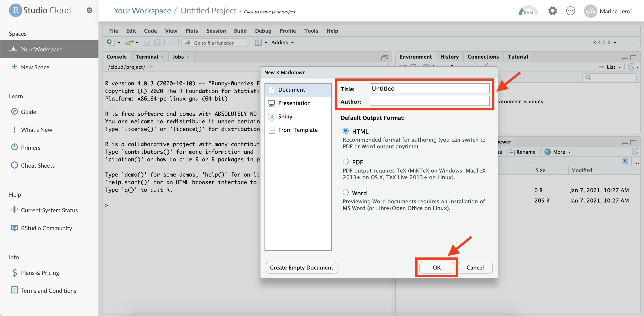Select the Word output format radio button
This screenshot has width=644, height=316.
coord(345,192)
